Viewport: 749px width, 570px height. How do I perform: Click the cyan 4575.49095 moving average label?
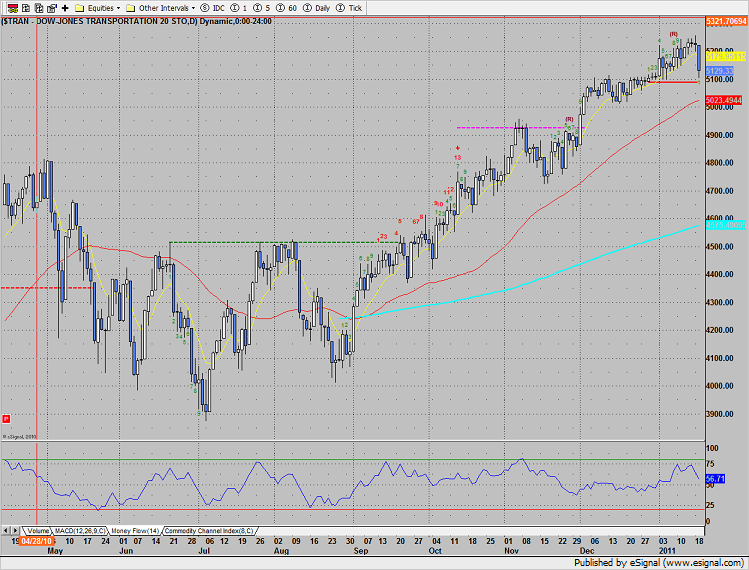[726, 225]
